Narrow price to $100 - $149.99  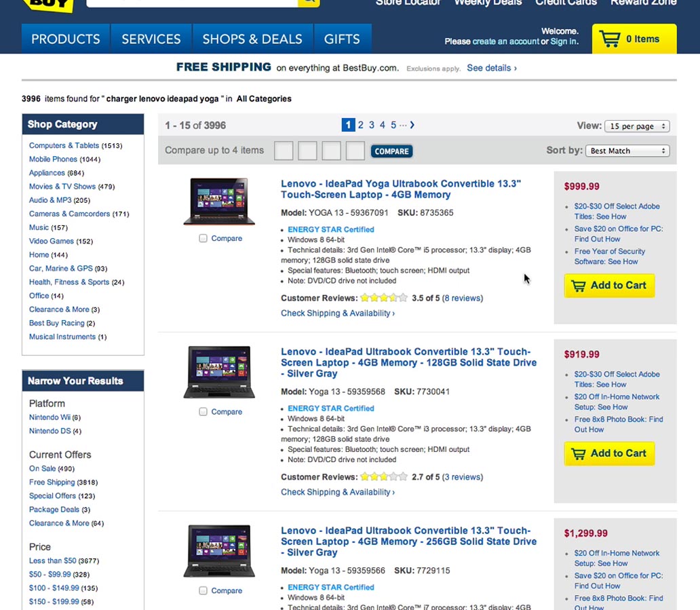point(54,588)
